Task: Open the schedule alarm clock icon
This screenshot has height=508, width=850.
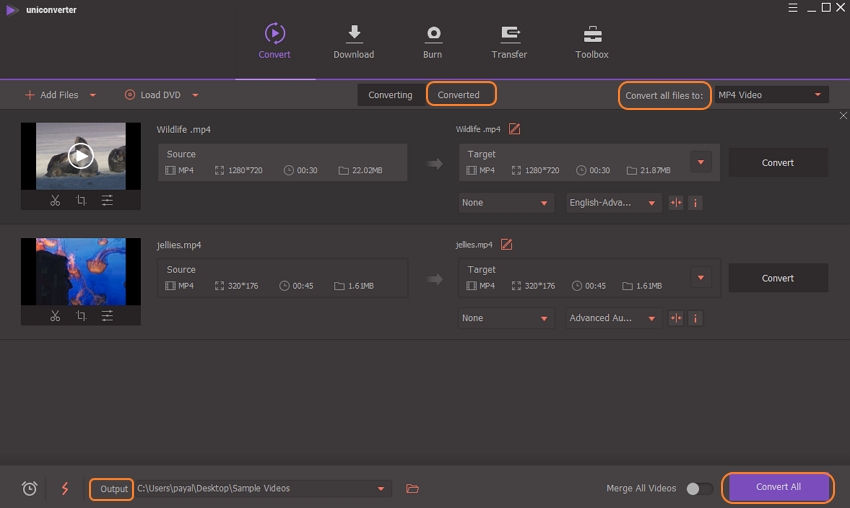Action: click(x=30, y=488)
